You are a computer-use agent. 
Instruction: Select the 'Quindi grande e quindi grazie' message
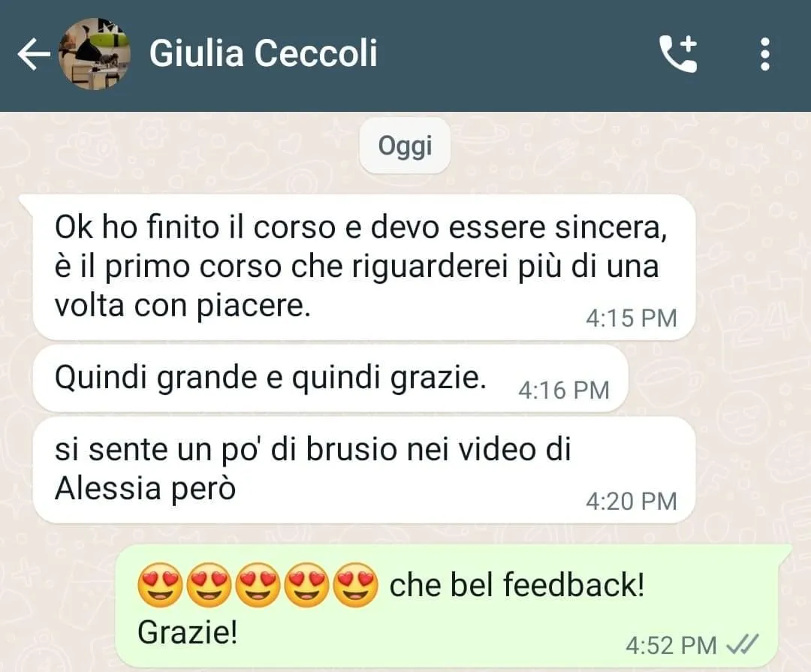[330, 379]
